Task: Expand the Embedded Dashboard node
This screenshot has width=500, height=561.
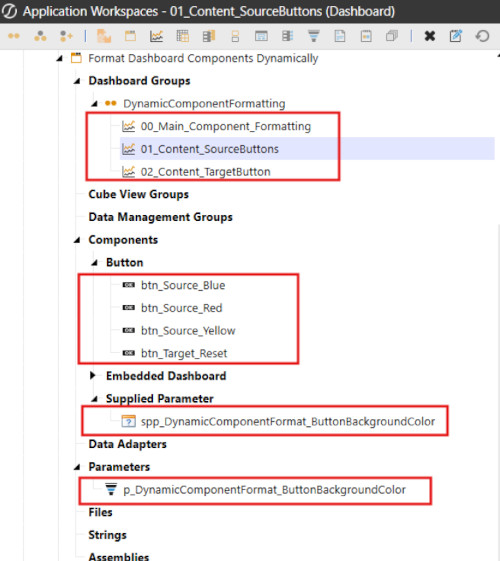Action: 93,376
